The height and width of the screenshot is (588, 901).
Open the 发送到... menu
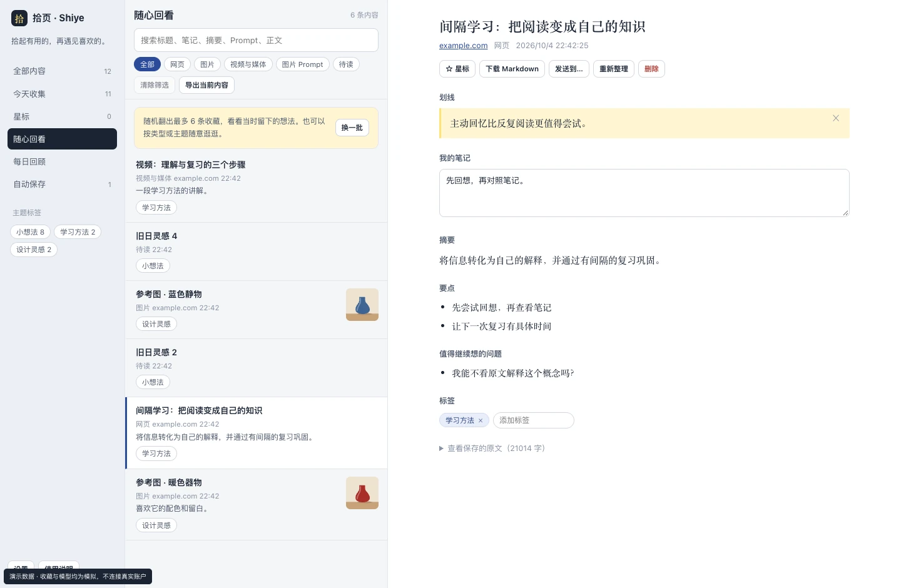569,69
